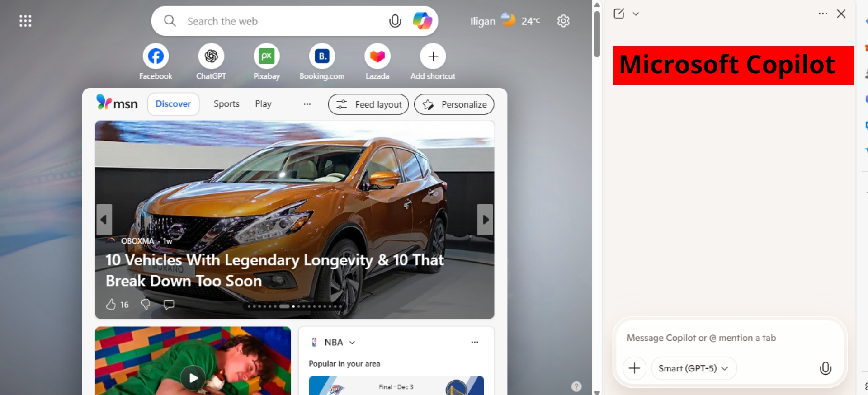Click the Personalize button
Screen dimensions: 868x395
(x=454, y=104)
